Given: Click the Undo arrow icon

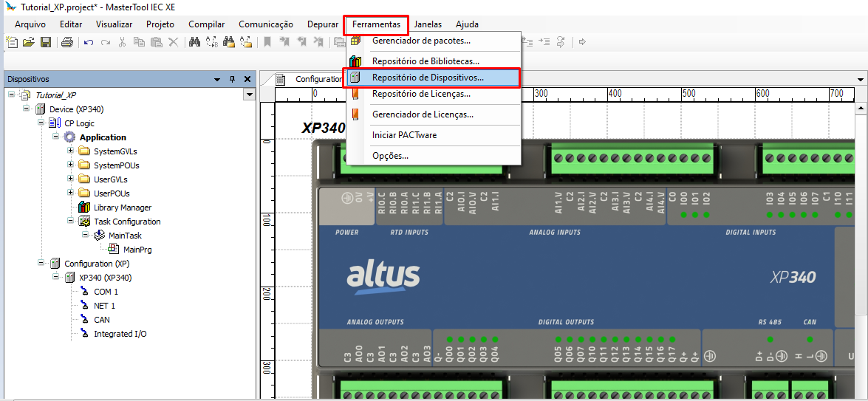Looking at the screenshot, I should pyautogui.click(x=89, y=42).
